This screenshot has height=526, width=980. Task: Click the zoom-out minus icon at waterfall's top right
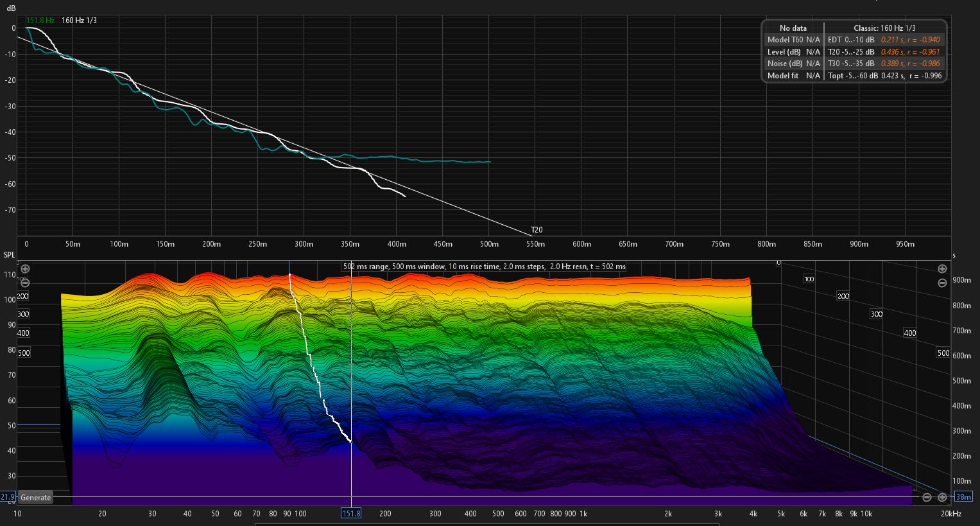click(x=942, y=283)
